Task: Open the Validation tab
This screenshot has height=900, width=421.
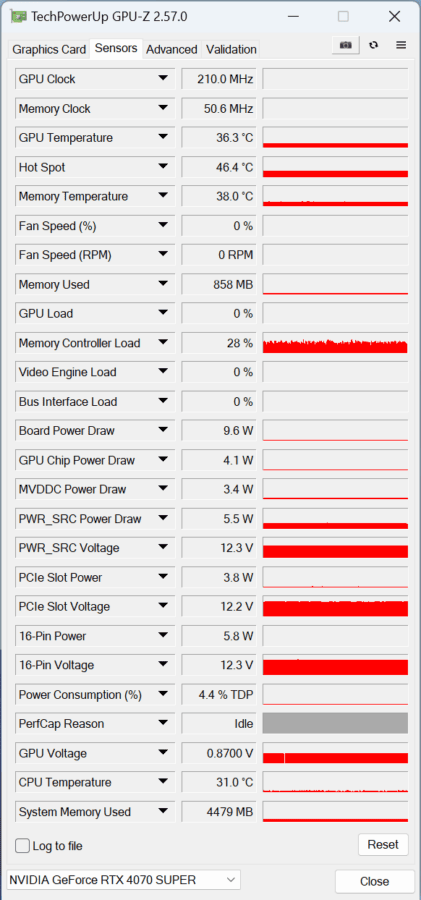Action: click(231, 49)
